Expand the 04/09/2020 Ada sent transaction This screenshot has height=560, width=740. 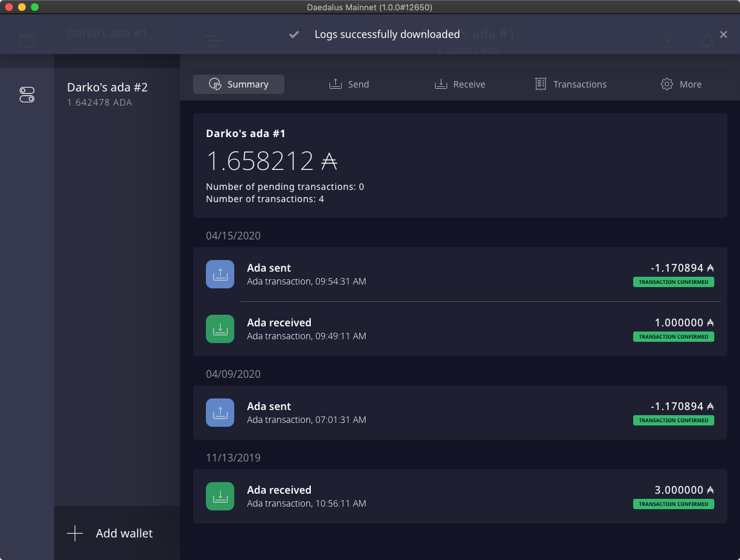(x=459, y=413)
